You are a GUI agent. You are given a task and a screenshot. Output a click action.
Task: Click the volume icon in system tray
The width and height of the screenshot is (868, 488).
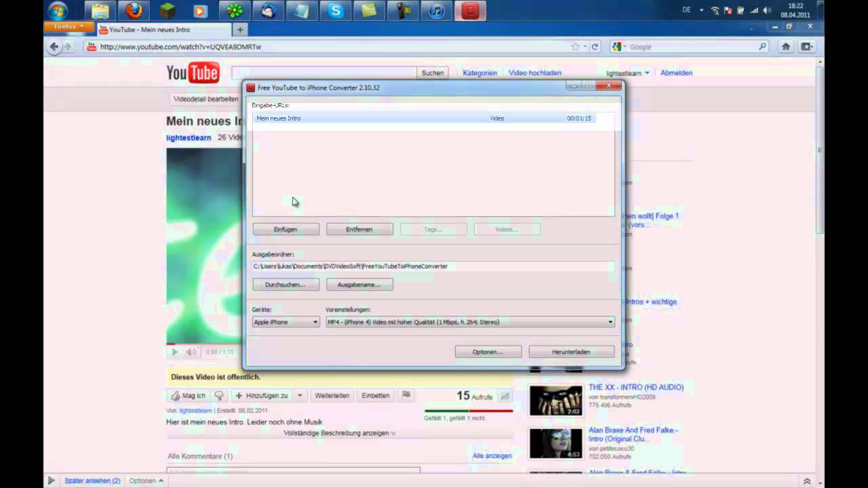767,10
